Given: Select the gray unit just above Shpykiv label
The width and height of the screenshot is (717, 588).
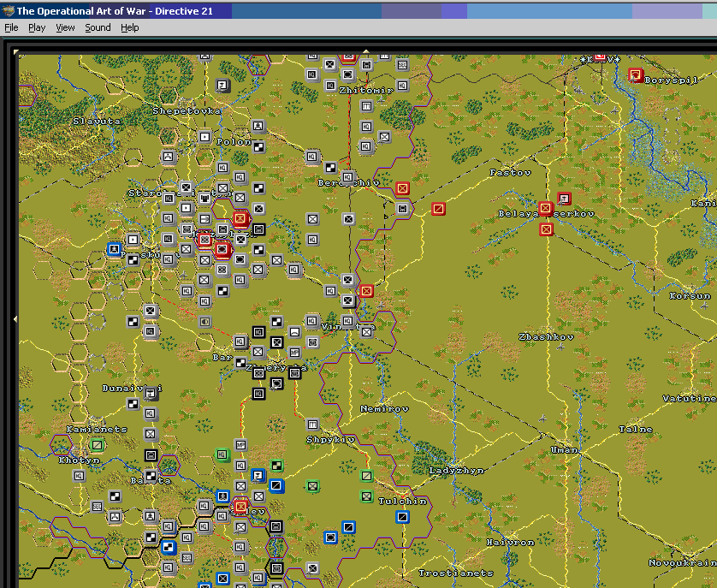Looking at the screenshot, I should coord(312,425).
